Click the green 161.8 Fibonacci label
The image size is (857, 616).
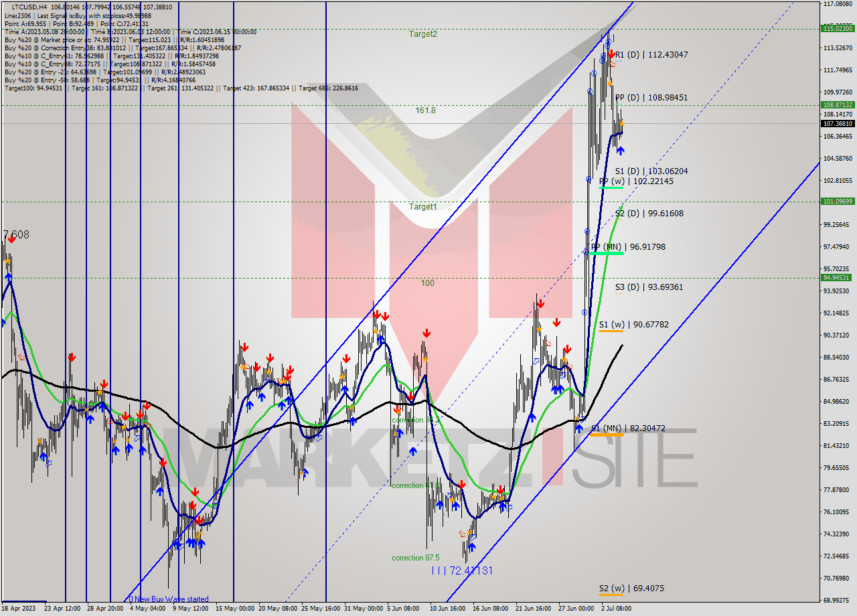click(425, 110)
